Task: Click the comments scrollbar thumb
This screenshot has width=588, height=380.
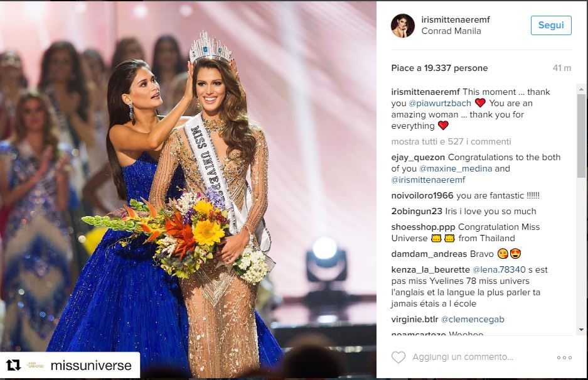Action: pos(581,137)
